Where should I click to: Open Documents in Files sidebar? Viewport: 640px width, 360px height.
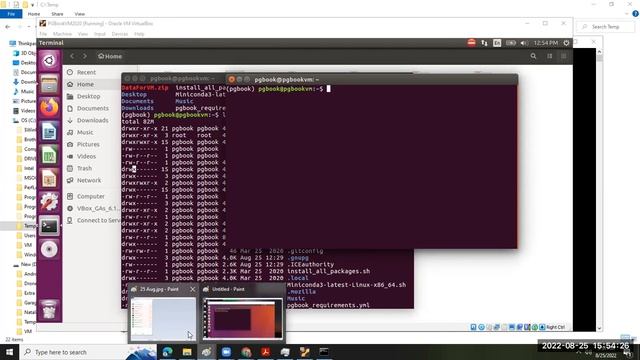[x=93, y=108]
